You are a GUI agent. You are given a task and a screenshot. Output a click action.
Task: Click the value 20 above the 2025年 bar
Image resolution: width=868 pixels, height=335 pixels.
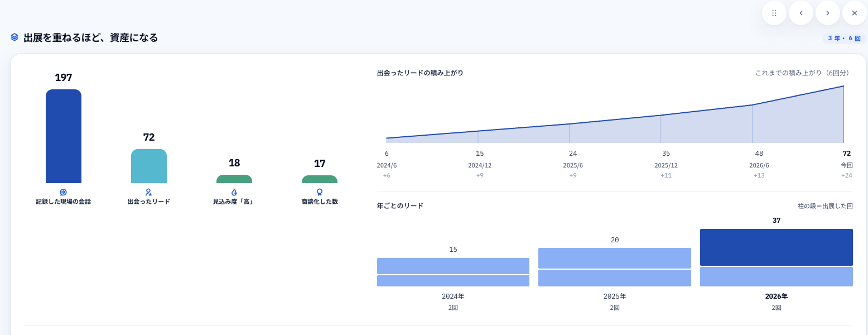click(x=615, y=240)
